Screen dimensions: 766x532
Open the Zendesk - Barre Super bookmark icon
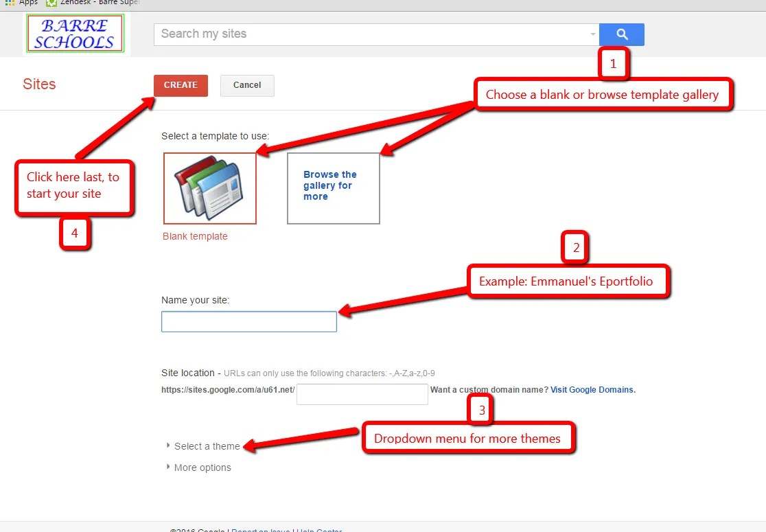[x=51, y=3]
